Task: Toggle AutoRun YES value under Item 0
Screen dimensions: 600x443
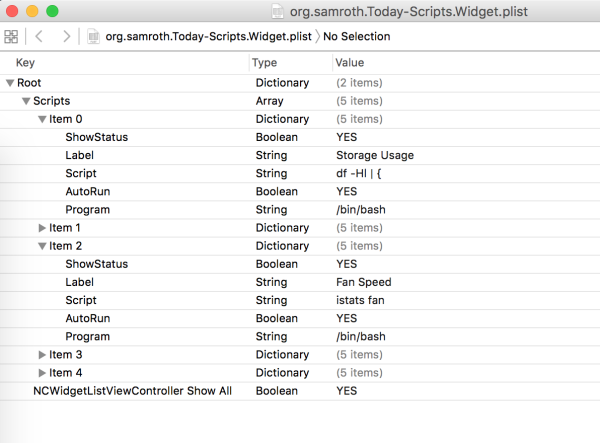Action: click(x=347, y=191)
